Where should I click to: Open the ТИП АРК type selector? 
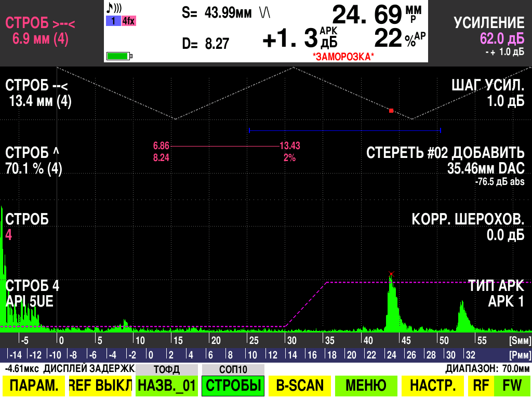[x=495, y=294]
